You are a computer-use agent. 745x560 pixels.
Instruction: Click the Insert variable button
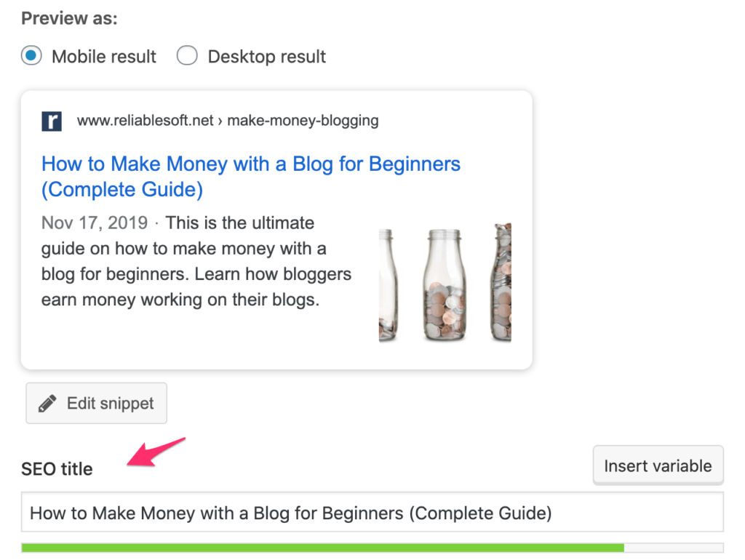(657, 465)
